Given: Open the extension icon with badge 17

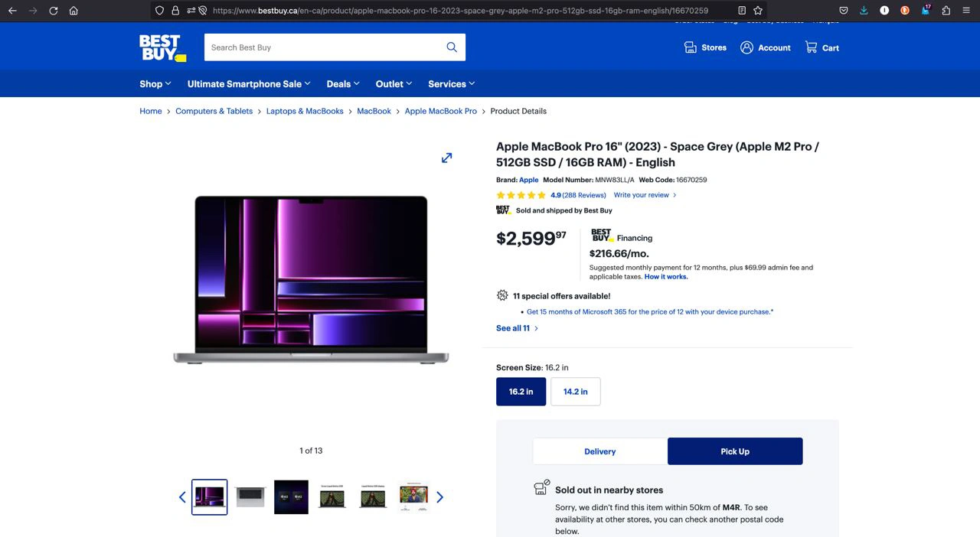Looking at the screenshot, I should pyautogui.click(x=926, y=11).
